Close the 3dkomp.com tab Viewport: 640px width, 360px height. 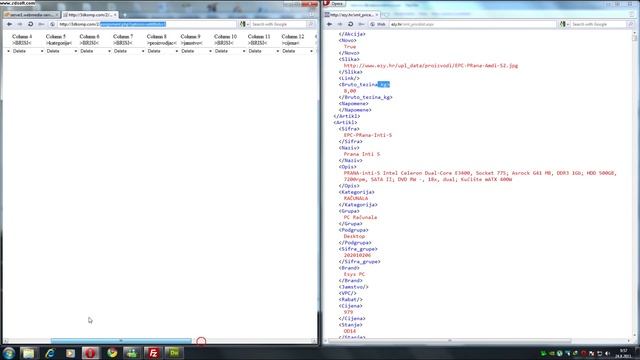pos(115,15)
